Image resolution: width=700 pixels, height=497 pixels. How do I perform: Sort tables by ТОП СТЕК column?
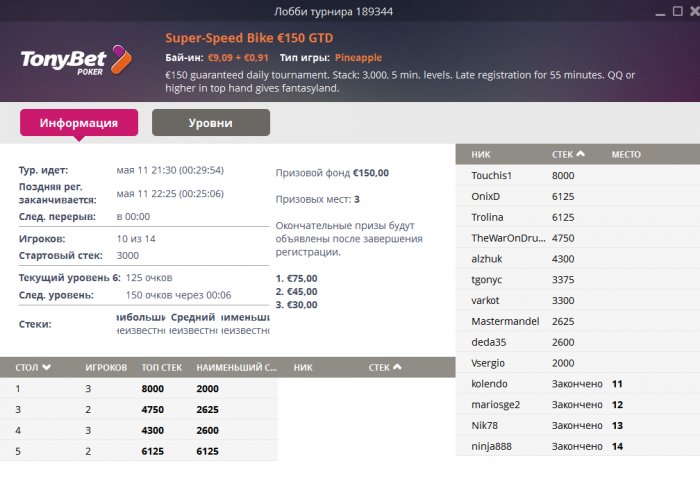click(x=163, y=367)
